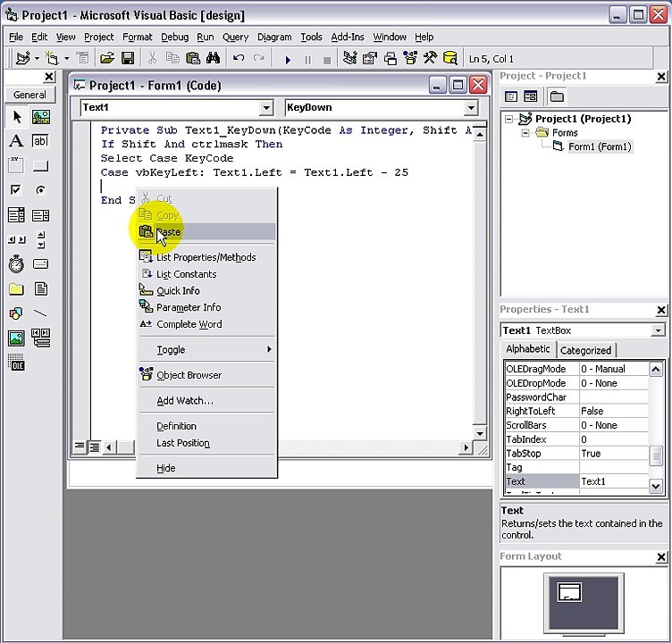Choose Paste from context menu
Image resolution: width=672 pixels, height=643 pixels.
(x=206, y=232)
